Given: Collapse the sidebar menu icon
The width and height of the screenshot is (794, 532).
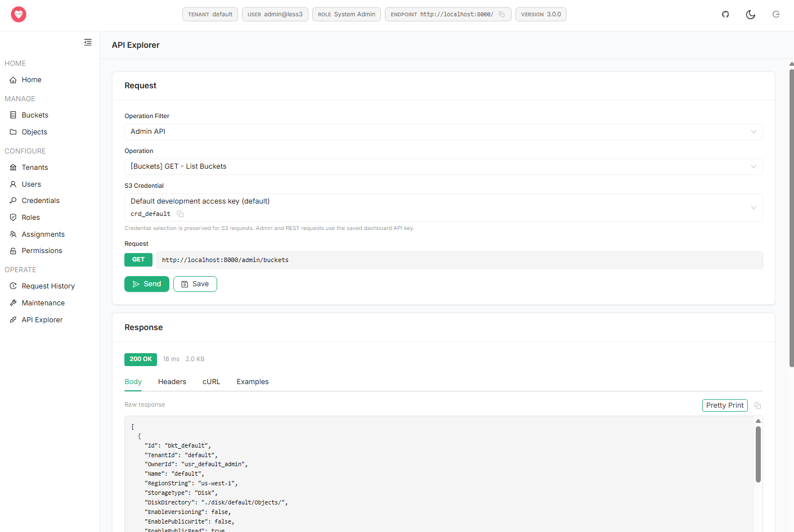Looking at the screenshot, I should pyautogui.click(x=88, y=42).
